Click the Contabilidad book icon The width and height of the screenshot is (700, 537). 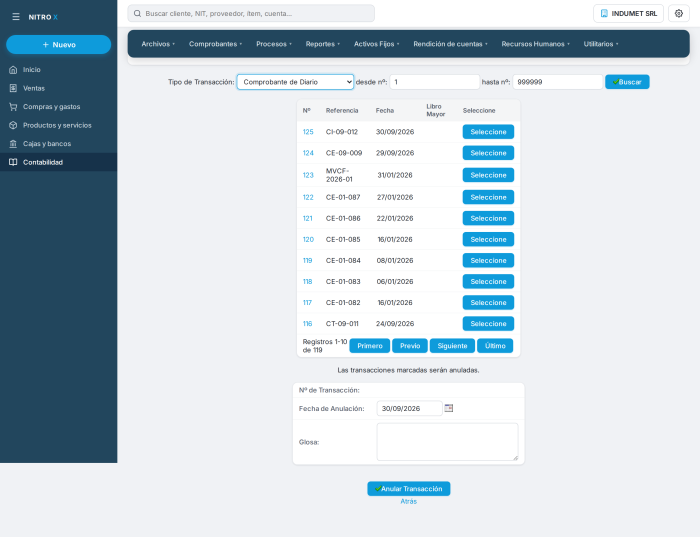point(13,162)
